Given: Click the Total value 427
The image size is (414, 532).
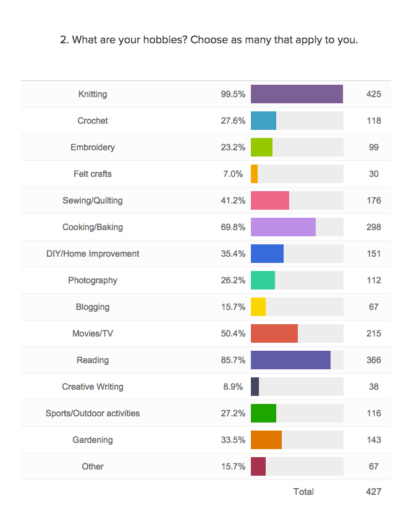Looking at the screenshot, I should 373,492.
